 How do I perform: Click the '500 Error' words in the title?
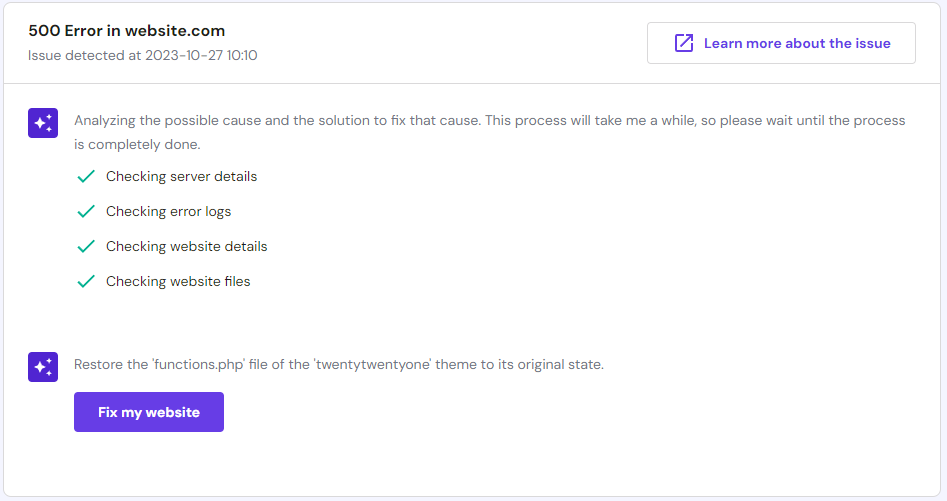click(x=65, y=30)
